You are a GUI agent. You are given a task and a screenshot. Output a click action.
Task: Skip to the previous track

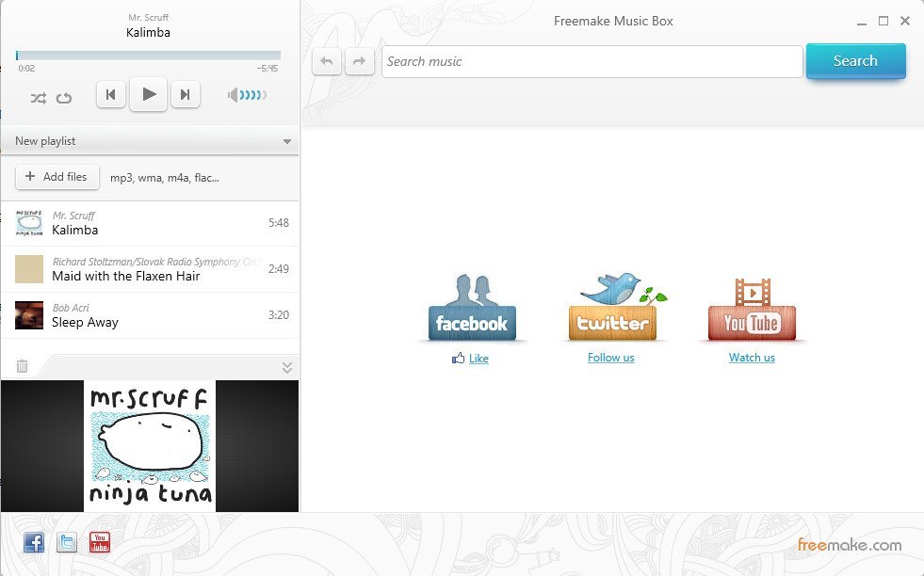tap(111, 94)
